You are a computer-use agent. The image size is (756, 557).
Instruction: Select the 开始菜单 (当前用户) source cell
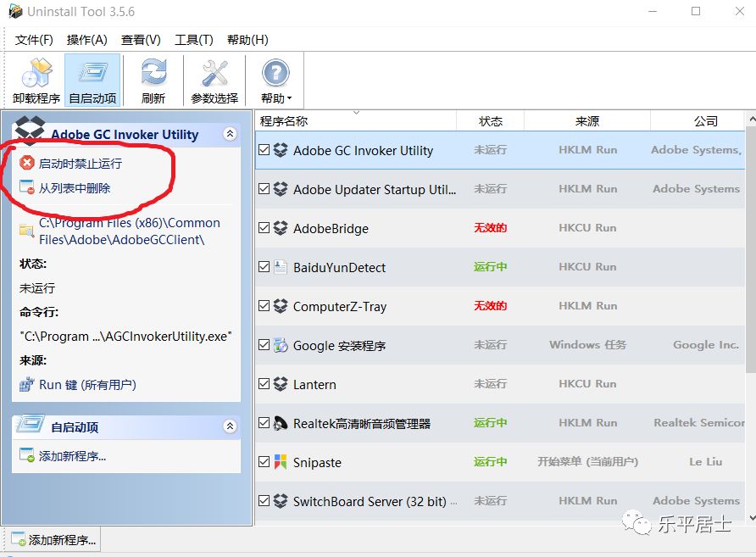coord(587,462)
